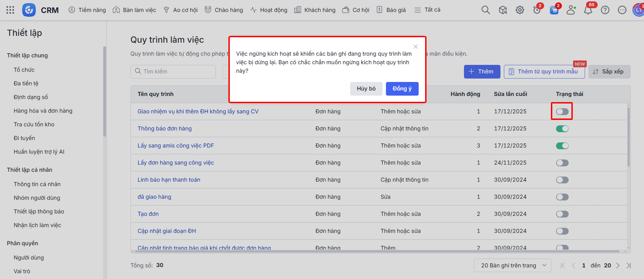The height and width of the screenshot is (279, 644).
Task: Click the Hủy bỏ button
Action: 366,89
